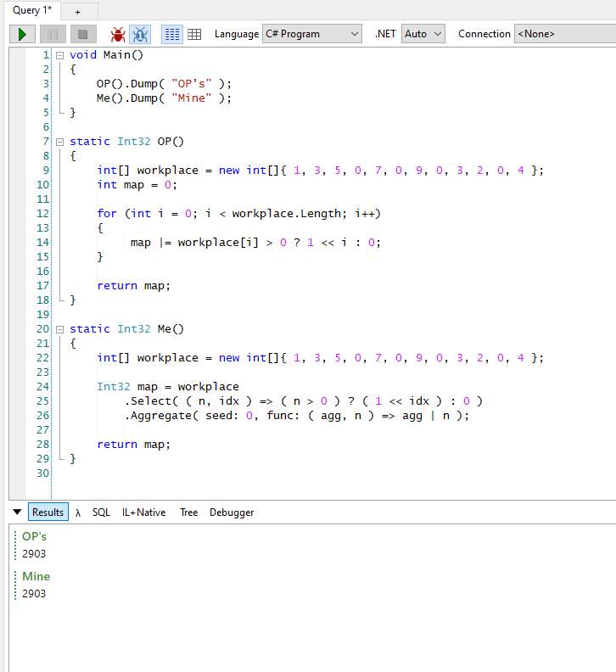Screen dimensions: 616x672
Task: Click the Language label in the toolbar
Action: [237, 34]
